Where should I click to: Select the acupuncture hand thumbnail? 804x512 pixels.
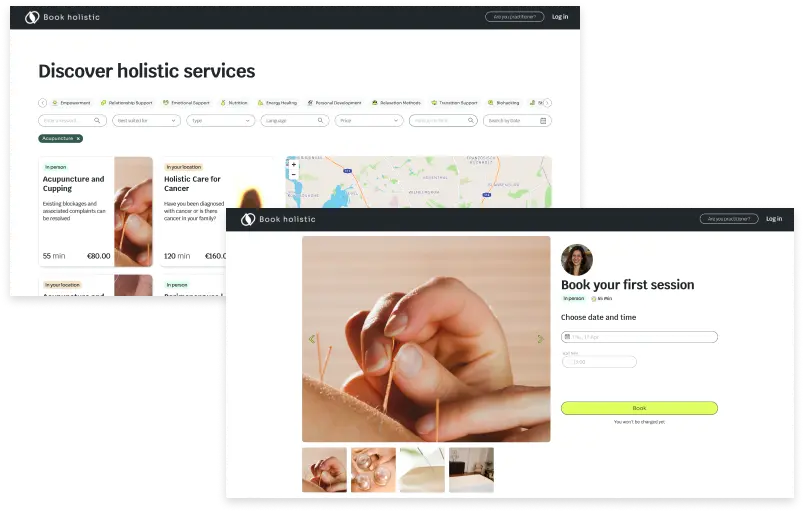[x=324, y=470]
